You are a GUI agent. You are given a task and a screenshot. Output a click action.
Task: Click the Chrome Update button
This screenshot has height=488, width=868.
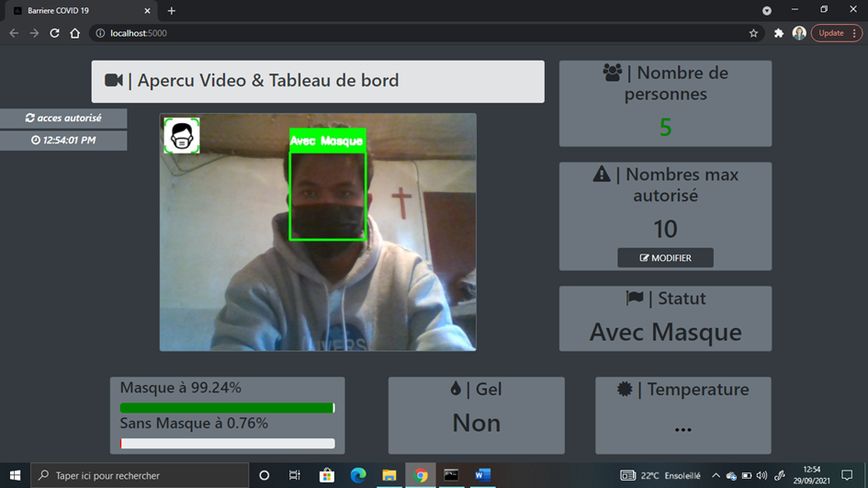[837, 33]
